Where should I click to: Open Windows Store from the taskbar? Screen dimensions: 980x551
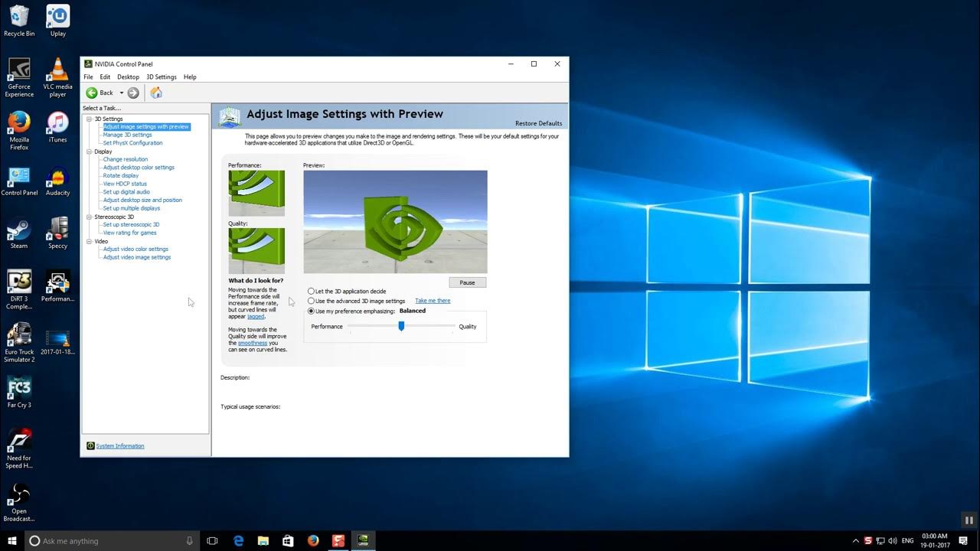(x=288, y=540)
